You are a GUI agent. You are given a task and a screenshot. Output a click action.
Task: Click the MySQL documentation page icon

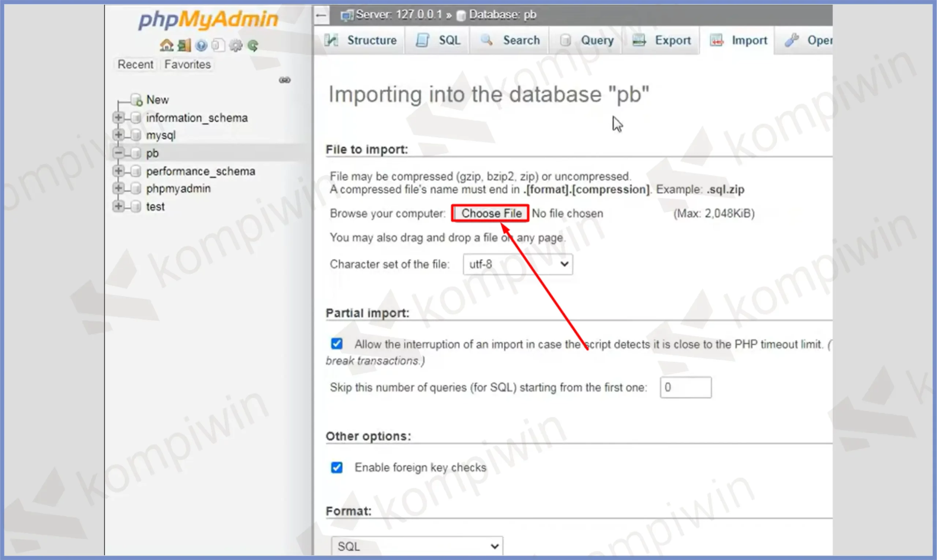tap(218, 46)
